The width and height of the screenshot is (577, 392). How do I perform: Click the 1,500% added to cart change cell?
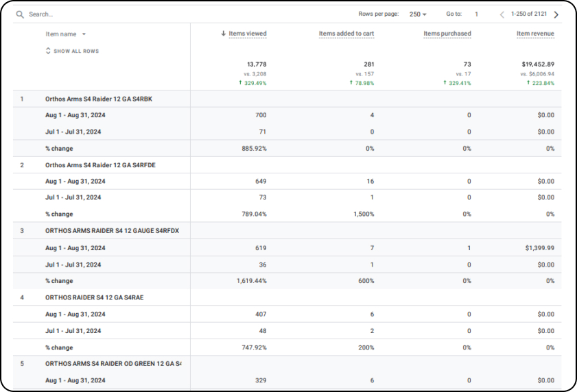[x=364, y=214]
